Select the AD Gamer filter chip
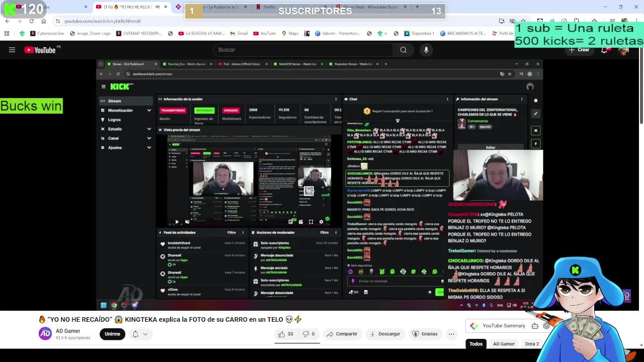644x362 pixels. pyautogui.click(x=504, y=344)
